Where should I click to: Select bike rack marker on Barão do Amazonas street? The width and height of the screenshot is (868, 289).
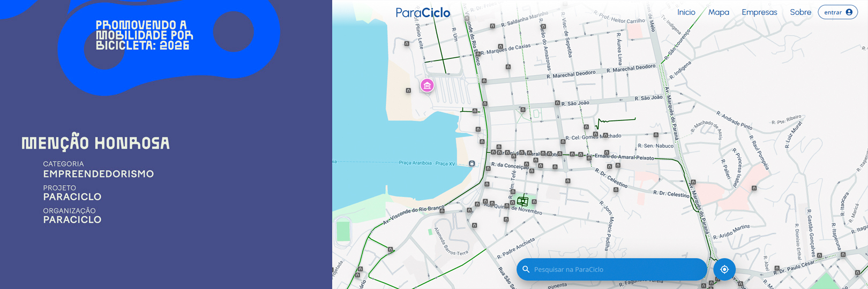click(x=543, y=26)
